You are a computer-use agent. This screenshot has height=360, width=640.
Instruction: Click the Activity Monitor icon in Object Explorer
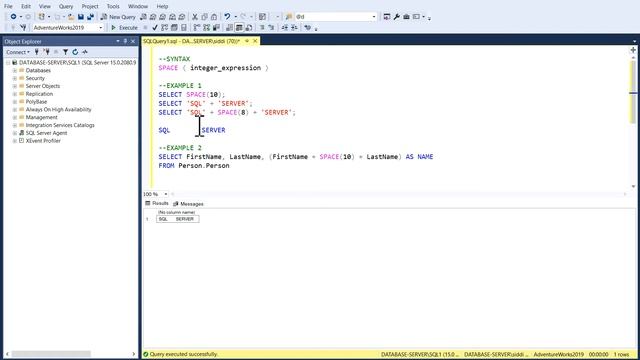85,52
